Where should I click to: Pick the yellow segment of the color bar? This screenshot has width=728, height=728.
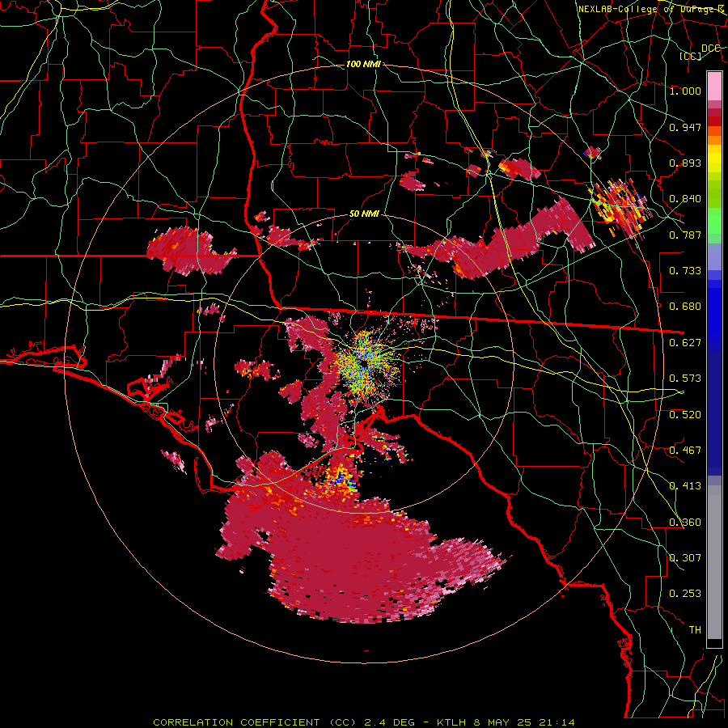(x=714, y=159)
